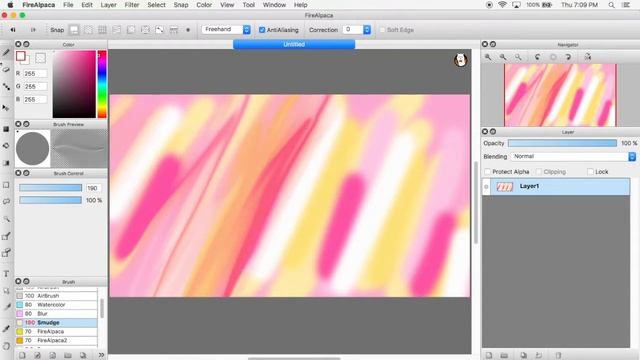Image resolution: width=640 pixels, height=360 pixels.
Task: Pick color from hue strip
Action: pos(102,84)
